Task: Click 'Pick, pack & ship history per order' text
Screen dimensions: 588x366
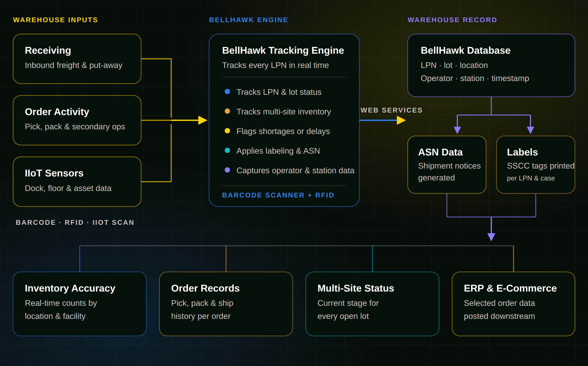Action: point(202,310)
